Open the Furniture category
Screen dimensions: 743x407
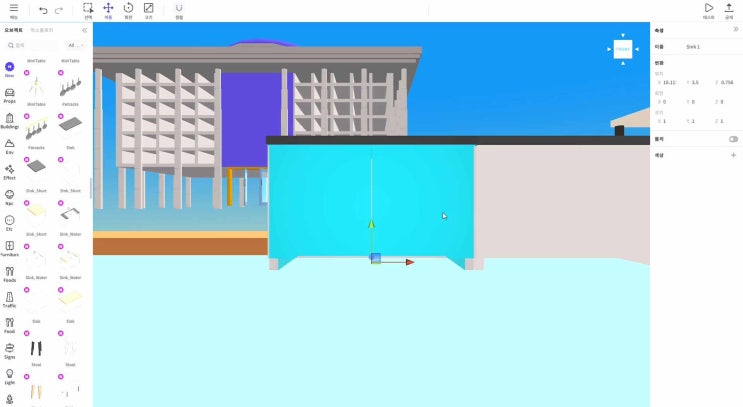pyautogui.click(x=9, y=249)
